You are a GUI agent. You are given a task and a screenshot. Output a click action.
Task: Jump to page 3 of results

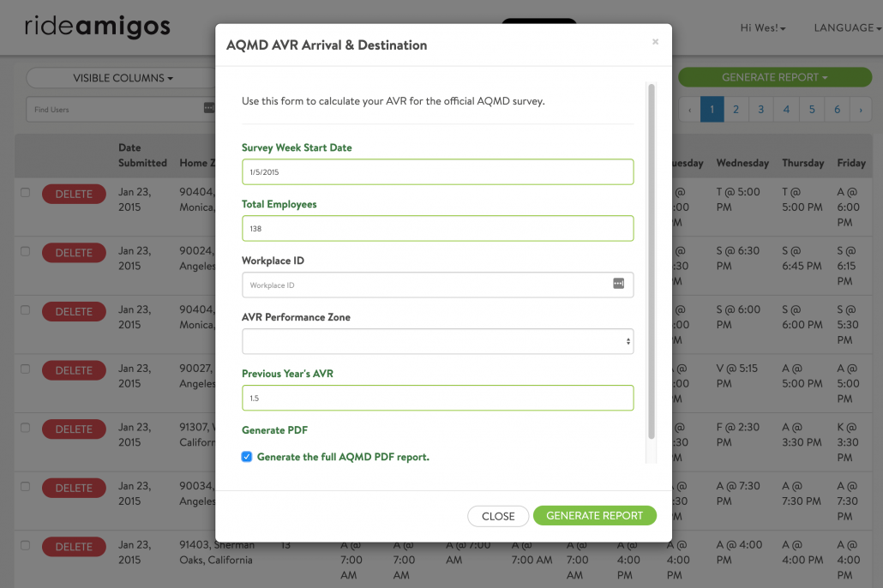click(760, 109)
